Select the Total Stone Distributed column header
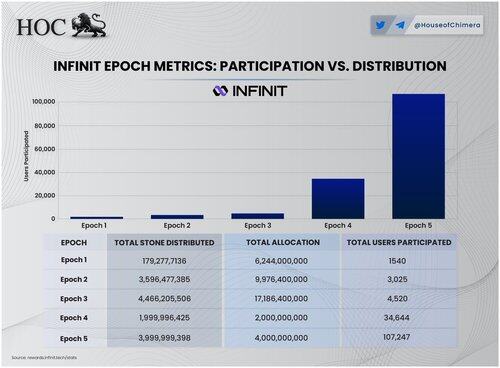 pos(164,243)
